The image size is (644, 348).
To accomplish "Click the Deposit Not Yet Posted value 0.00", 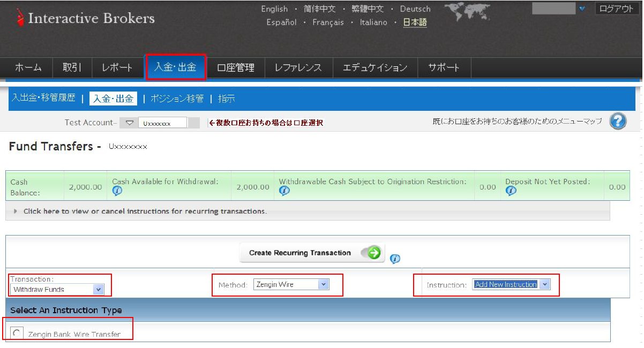I will [x=617, y=187].
